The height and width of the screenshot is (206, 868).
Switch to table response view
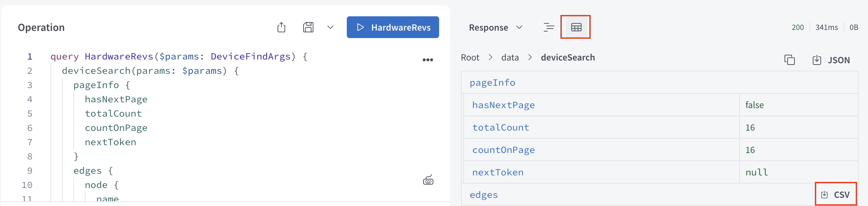[576, 27]
